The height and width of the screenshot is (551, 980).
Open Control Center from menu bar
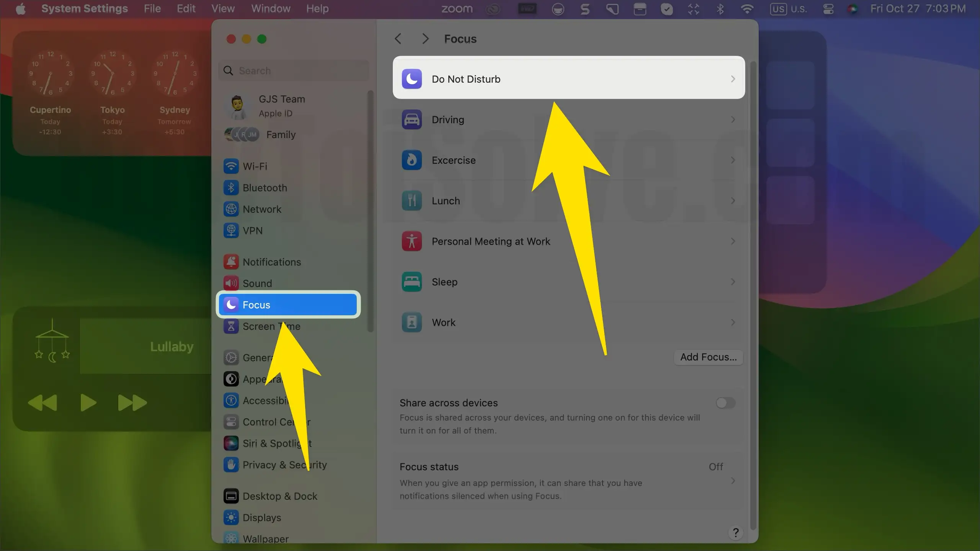[828, 8]
